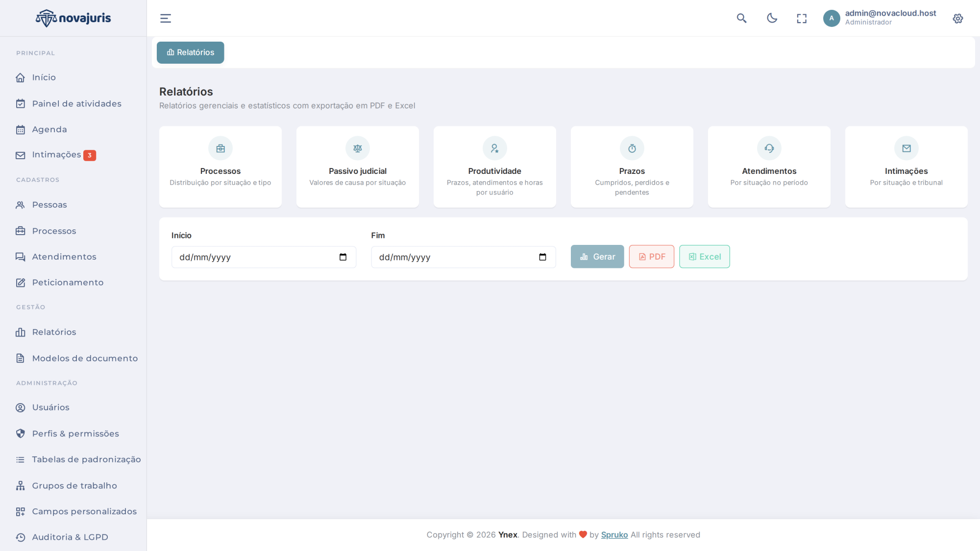Click the Atendimentos report card headset icon
The width and height of the screenshot is (980, 551).
(769, 148)
